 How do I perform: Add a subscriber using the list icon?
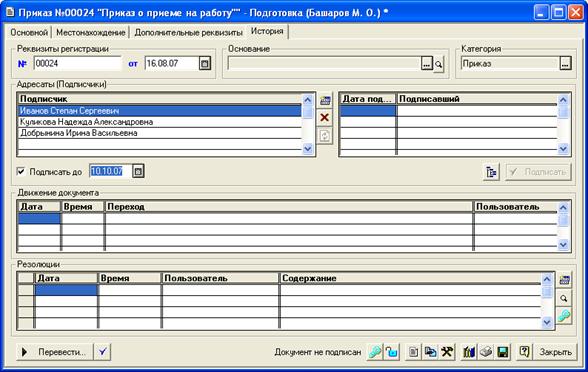click(x=325, y=100)
